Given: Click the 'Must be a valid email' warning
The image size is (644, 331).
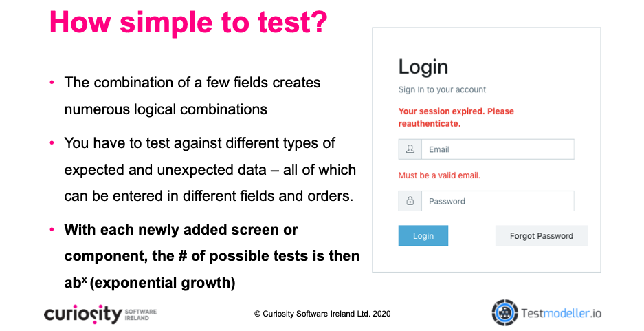Looking at the screenshot, I should (439, 175).
